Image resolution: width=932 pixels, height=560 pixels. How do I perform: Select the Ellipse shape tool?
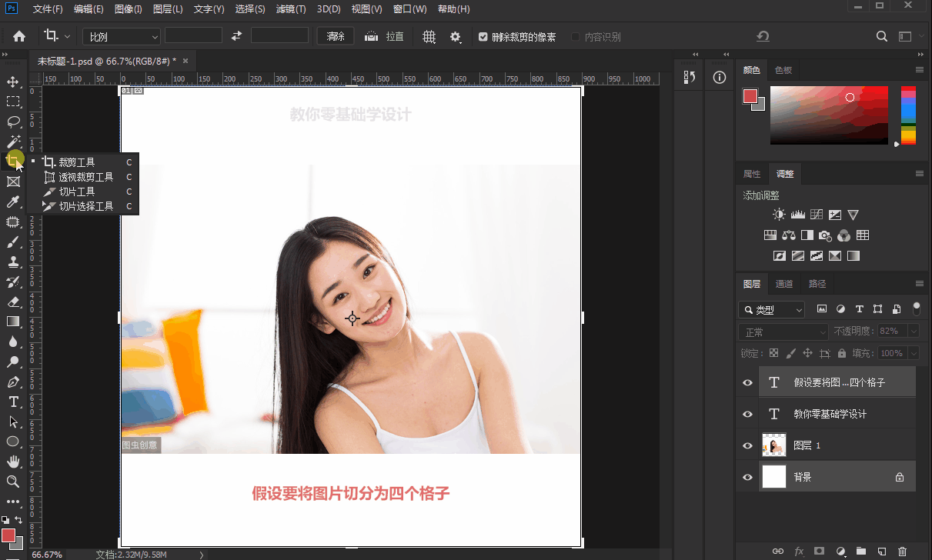click(13, 442)
